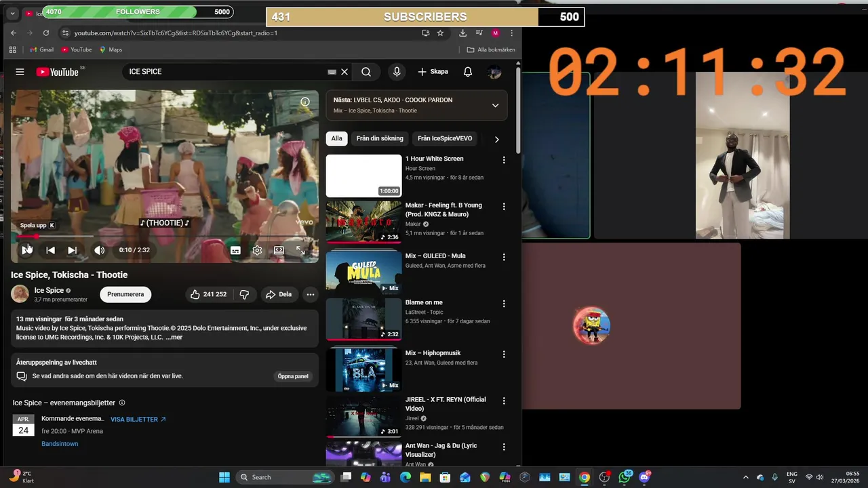Open Ice Spice channel avatar
Screen dimensions: 868x488
coord(20,294)
